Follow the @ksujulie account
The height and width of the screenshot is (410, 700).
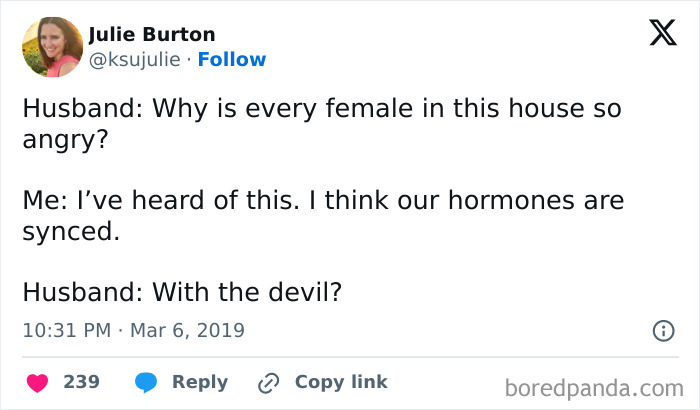[x=232, y=60]
